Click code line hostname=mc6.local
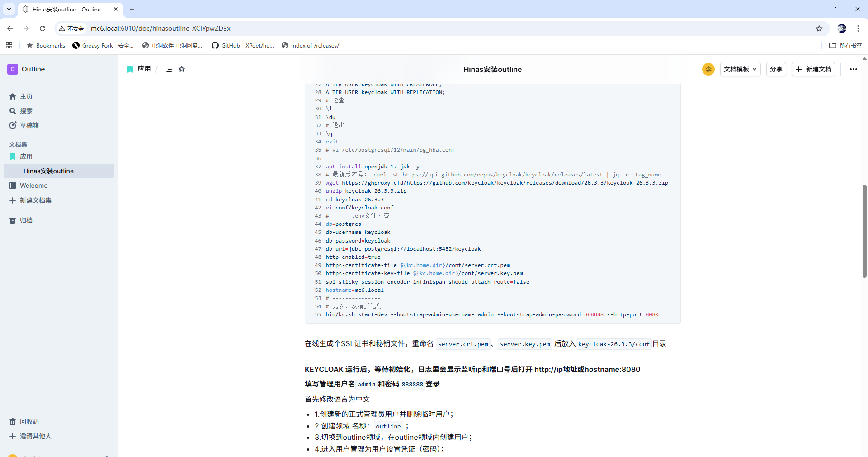Image resolution: width=868 pixels, height=457 pixels. (354, 290)
